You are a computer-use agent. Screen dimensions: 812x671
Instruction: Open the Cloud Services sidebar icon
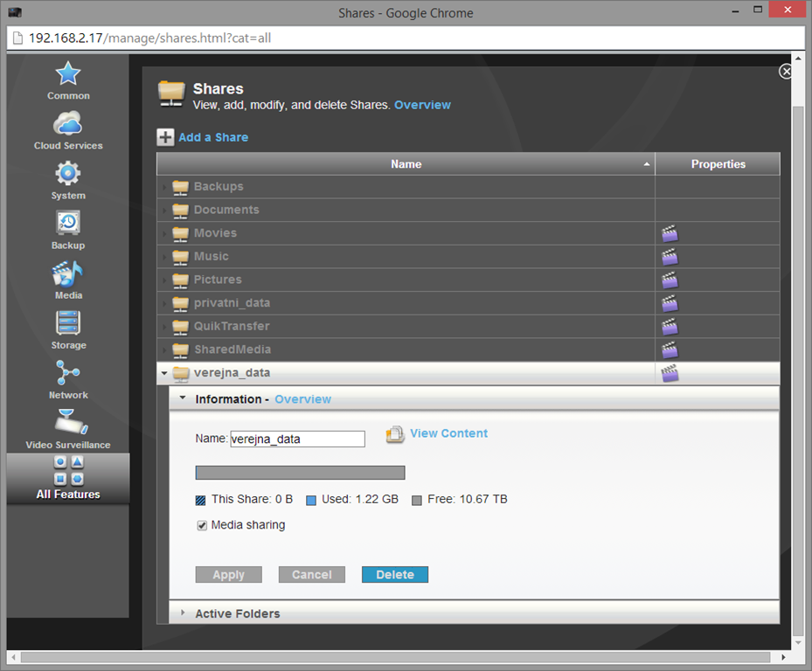click(x=68, y=124)
